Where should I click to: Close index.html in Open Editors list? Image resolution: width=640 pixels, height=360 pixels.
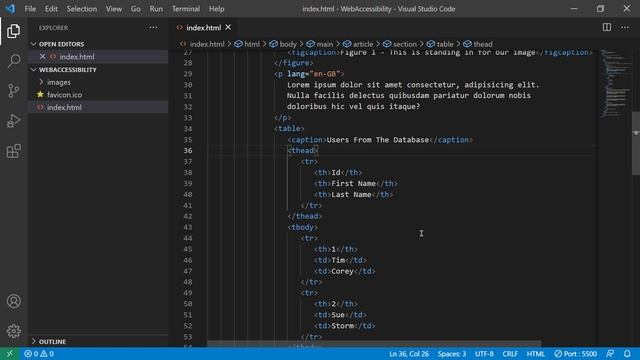[x=42, y=56]
